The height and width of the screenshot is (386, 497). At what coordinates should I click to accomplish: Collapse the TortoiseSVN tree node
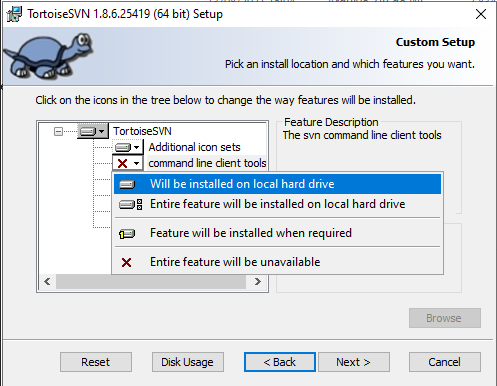(x=58, y=131)
